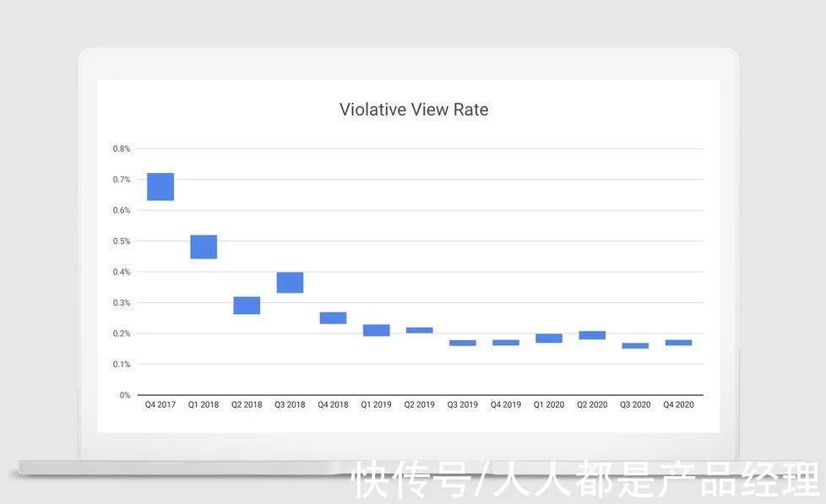Click the Q1 2018 axis label
This screenshot has height=504, width=826.
click(x=204, y=404)
